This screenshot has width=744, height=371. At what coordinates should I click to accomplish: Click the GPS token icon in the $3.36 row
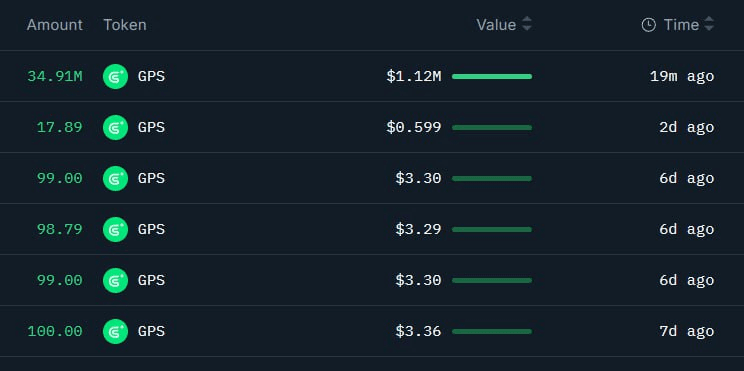tap(115, 331)
